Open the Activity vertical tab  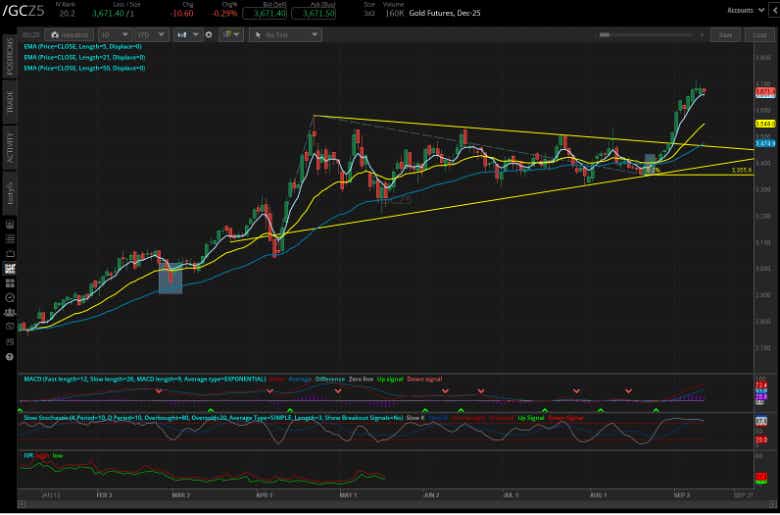coord(9,147)
